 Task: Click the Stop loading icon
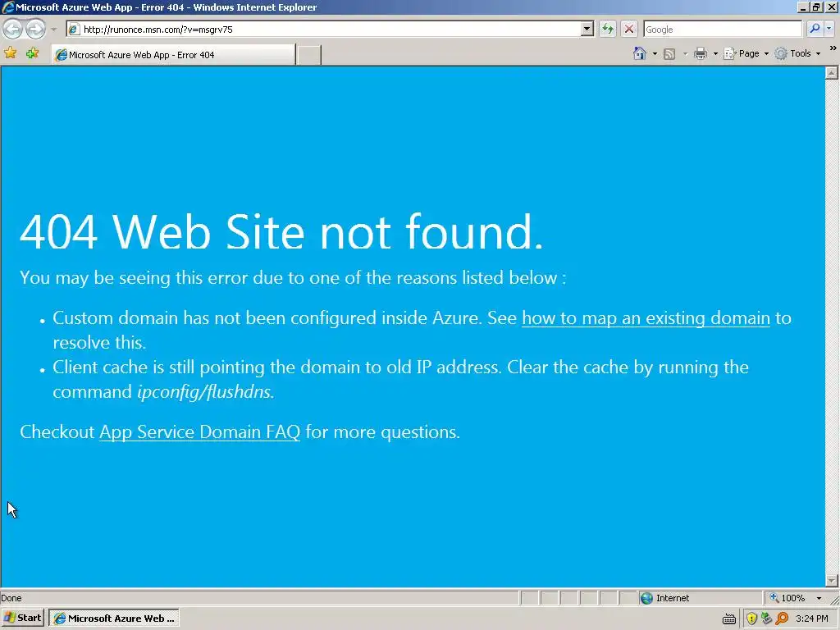tap(629, 30)
